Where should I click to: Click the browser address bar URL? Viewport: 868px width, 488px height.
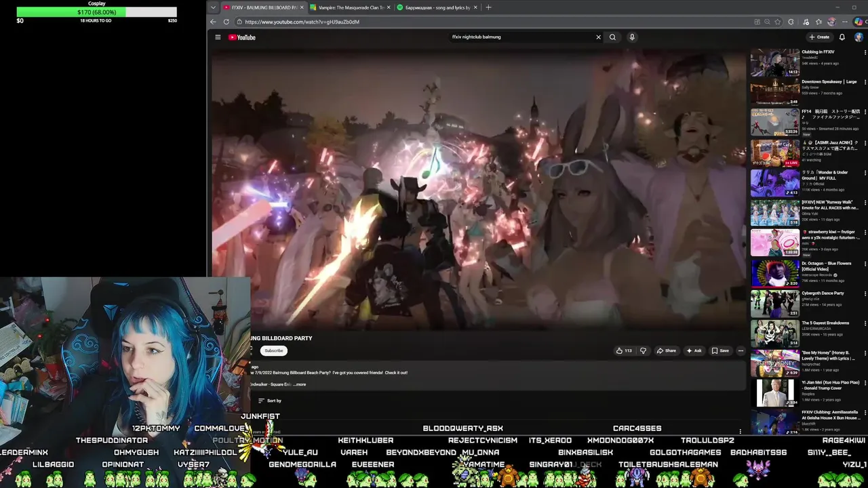[x=302, y=22]
